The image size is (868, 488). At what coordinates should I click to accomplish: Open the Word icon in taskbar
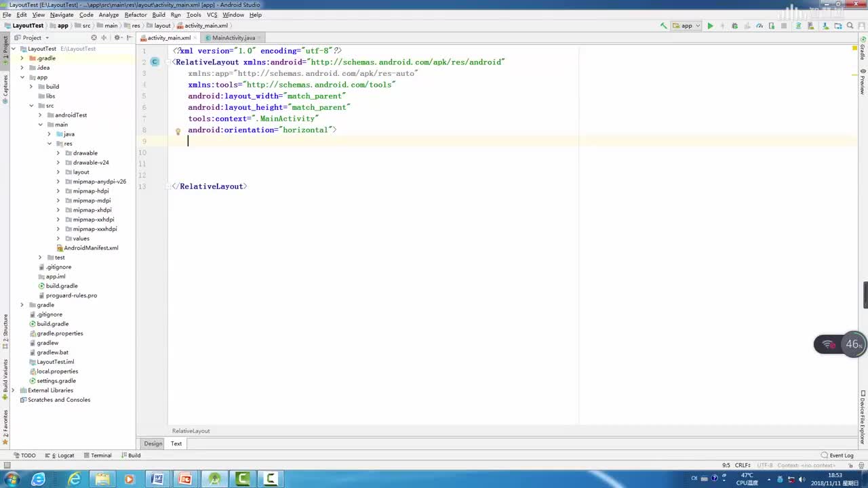tap(157, 479)
